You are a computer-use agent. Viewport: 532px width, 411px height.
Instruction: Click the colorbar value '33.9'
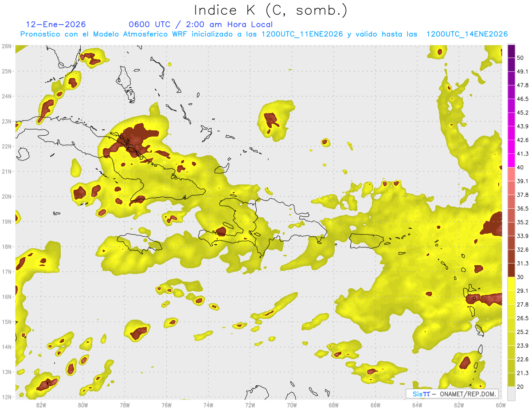tap(522, 236)
